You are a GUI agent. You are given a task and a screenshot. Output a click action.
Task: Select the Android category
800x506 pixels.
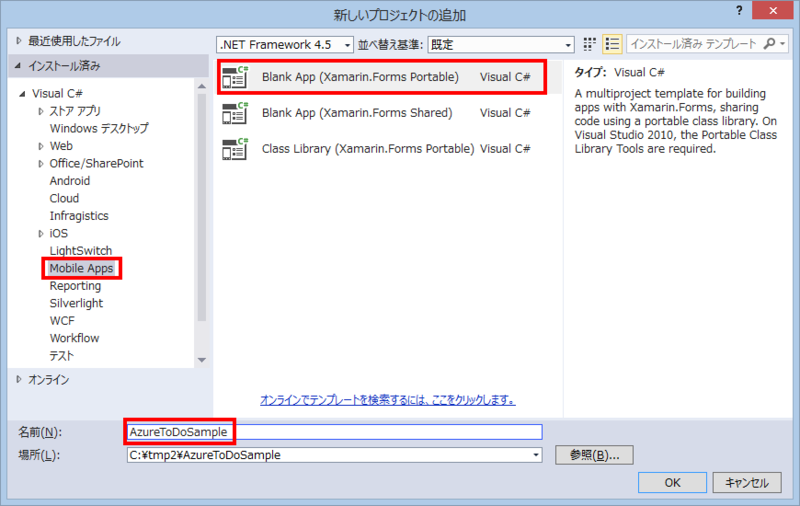[70, 181]
